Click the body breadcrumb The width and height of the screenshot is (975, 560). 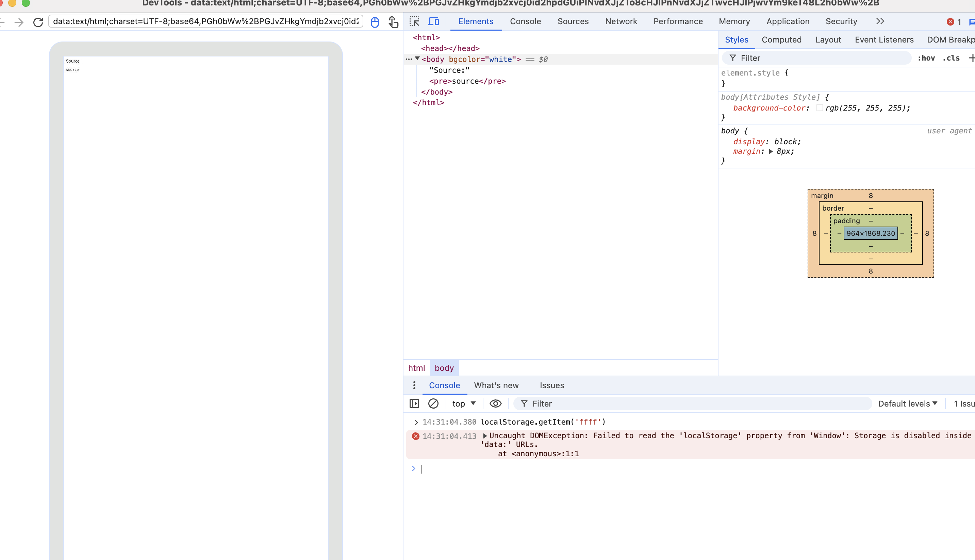tap(444, 368)
